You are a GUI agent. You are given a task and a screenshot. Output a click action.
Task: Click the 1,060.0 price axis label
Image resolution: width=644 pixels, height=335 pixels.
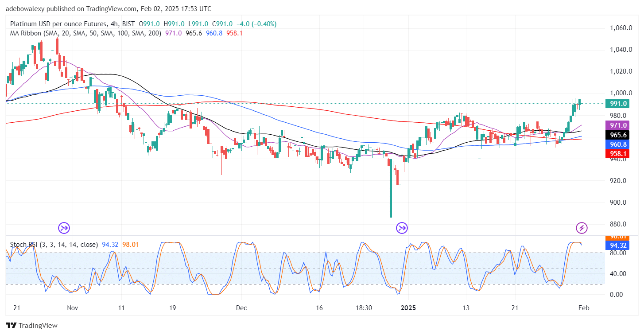620,28
